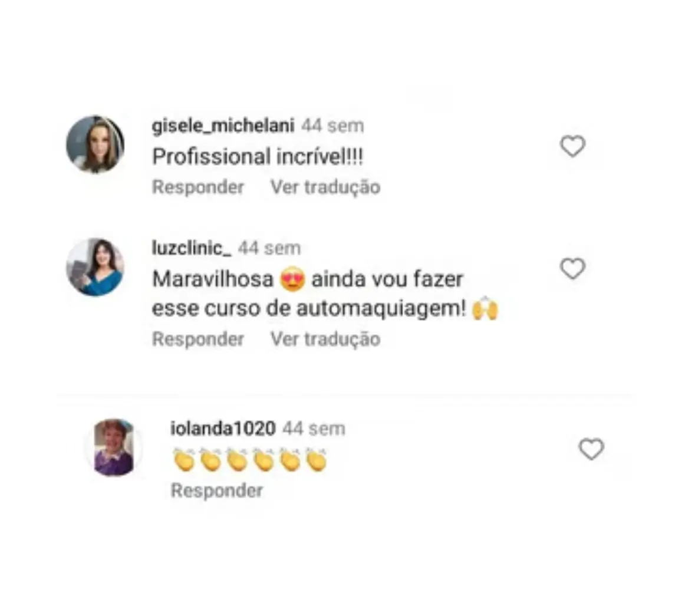Reply to iolanda1020's clapping comment
The width and height of the screenshot is (695, 616).
217,490
